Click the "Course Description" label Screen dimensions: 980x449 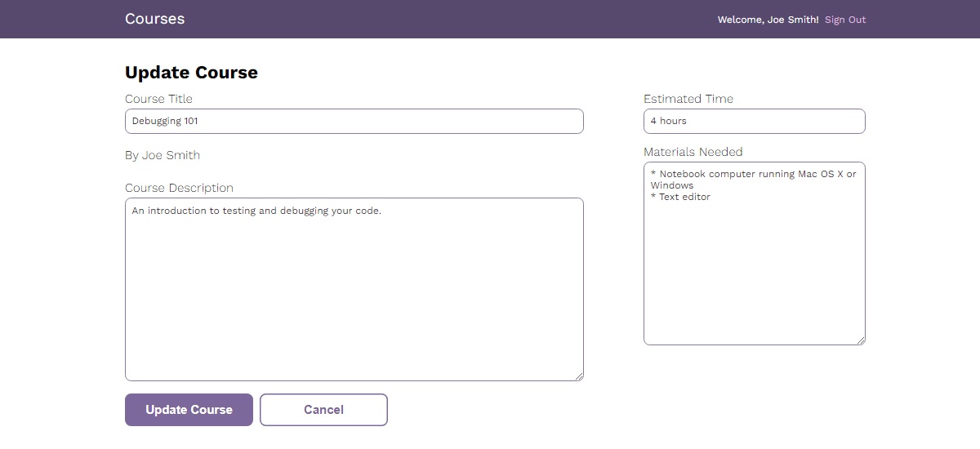pyautogui.click(x=179, y=188)
